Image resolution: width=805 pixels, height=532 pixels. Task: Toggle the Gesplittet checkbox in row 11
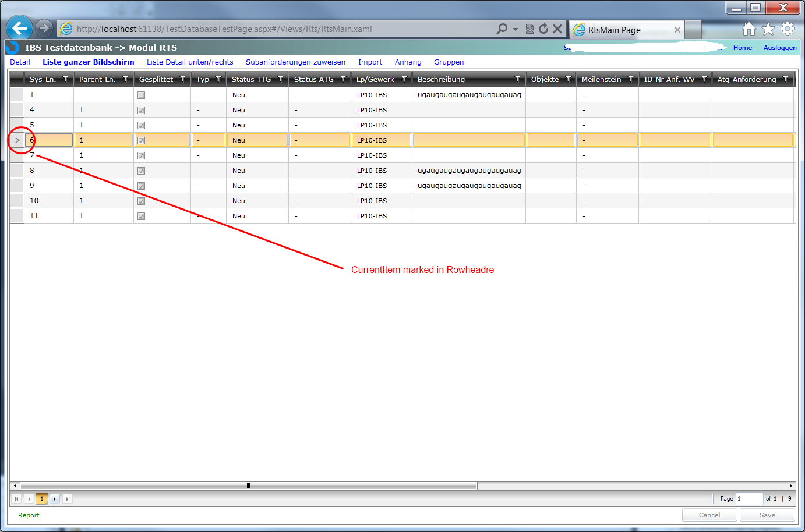(141, 216)
